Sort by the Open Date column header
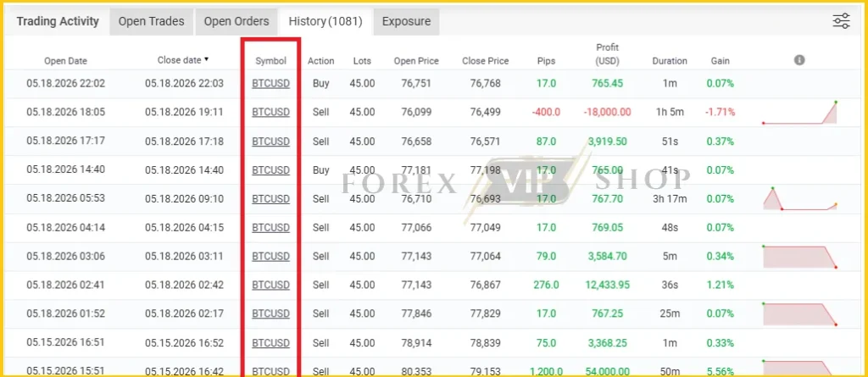Image resolution: width=868 pixels, height=377 pixels. click(66, 61)
